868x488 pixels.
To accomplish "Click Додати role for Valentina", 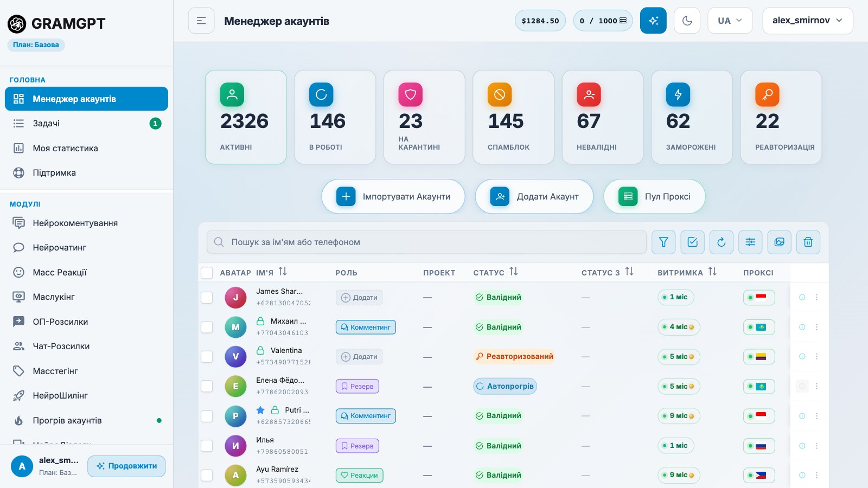I will click(x=359, y=356).
